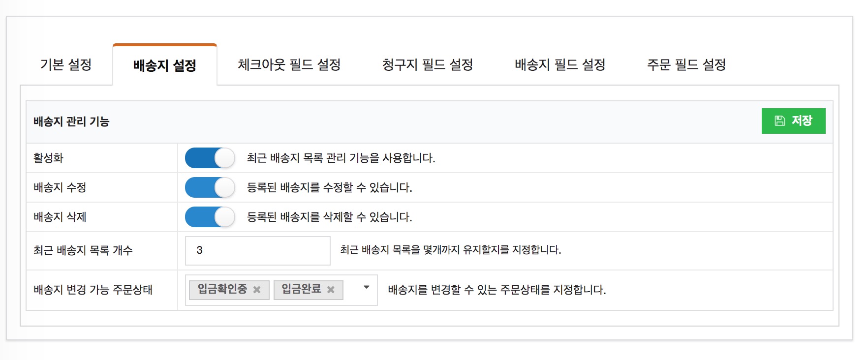Remove the 입금확인중 tag
The width and height of the screenshot is (868, 360).
click(257, 290)
